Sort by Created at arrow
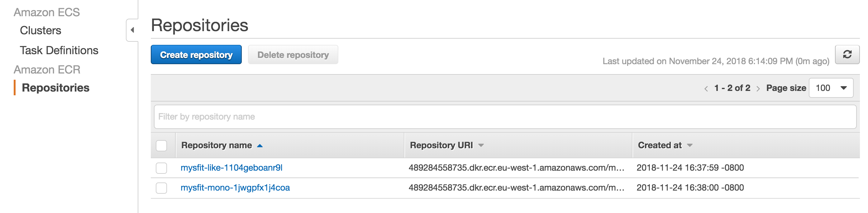The height and width of the screenshot is (213, 868). (x=690, y=145)
